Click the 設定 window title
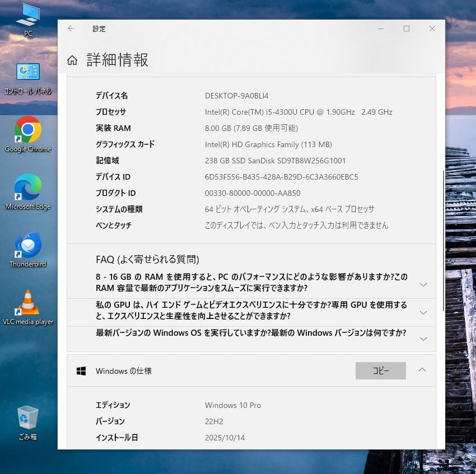Image resolution: width=476 pixels, height=474 pixels. [x=99, y=29]
